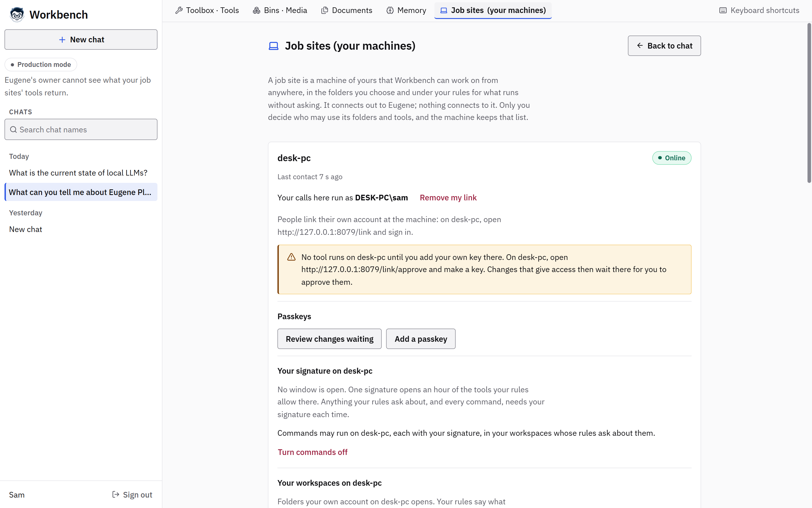Click the sign-out arrow icon
Screen dimensions: 812x508
point(116,494)
